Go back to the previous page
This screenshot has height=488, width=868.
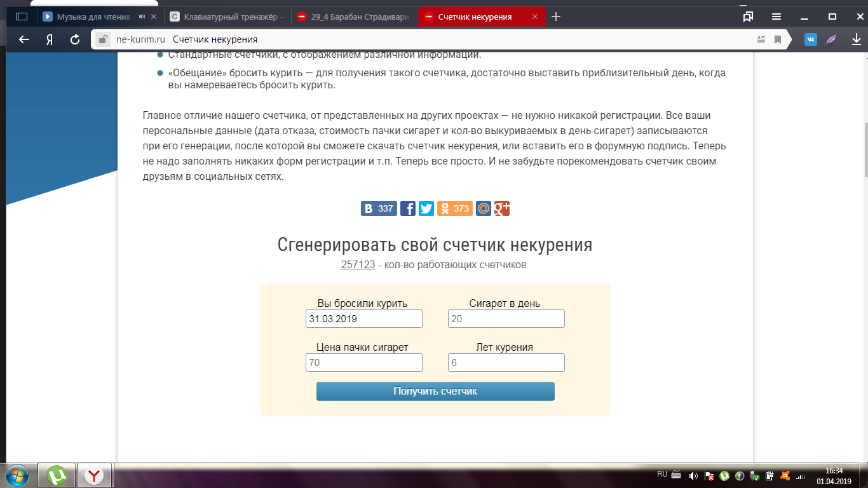point(24,39)
